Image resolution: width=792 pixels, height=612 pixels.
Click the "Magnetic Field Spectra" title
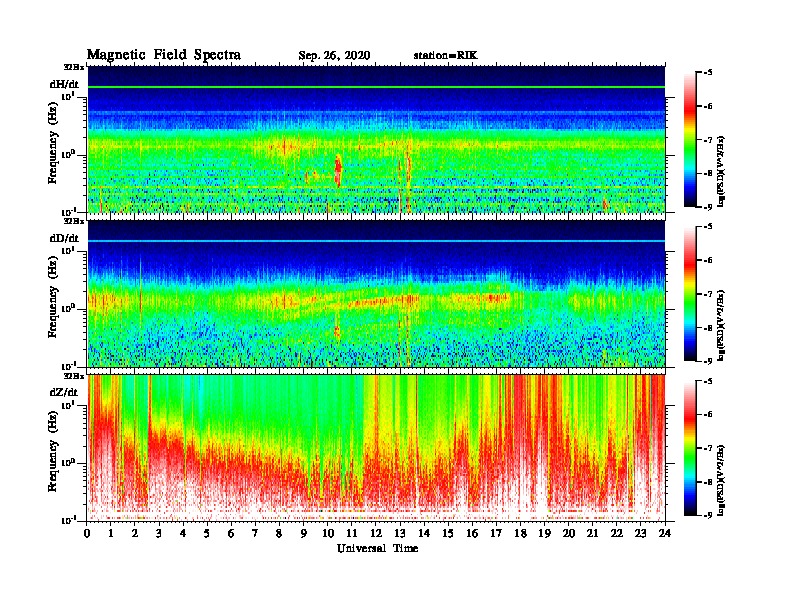click(x=164, y=55)
